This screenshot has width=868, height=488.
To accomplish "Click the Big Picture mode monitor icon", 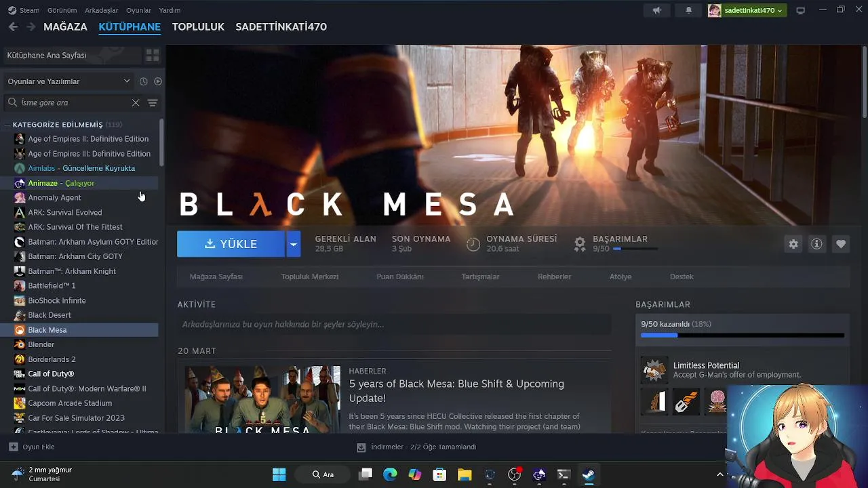I will pos(800,10).
